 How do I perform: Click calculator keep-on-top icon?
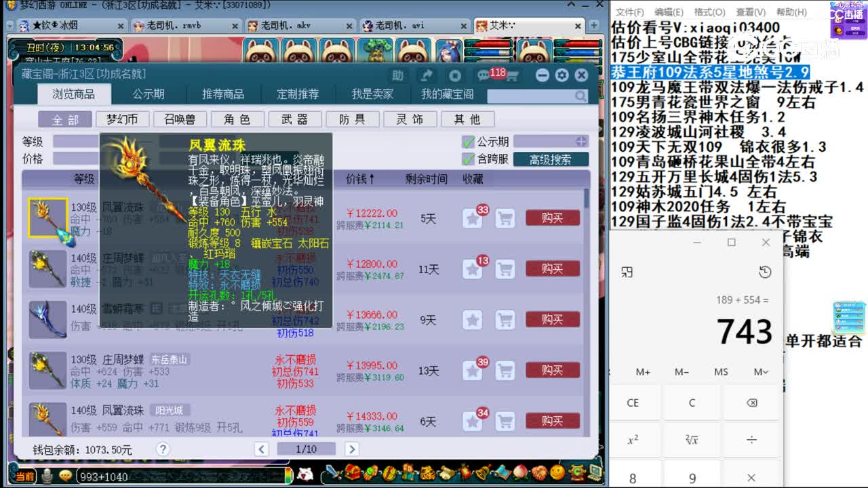pyautogui.click(x=627, y=272)
